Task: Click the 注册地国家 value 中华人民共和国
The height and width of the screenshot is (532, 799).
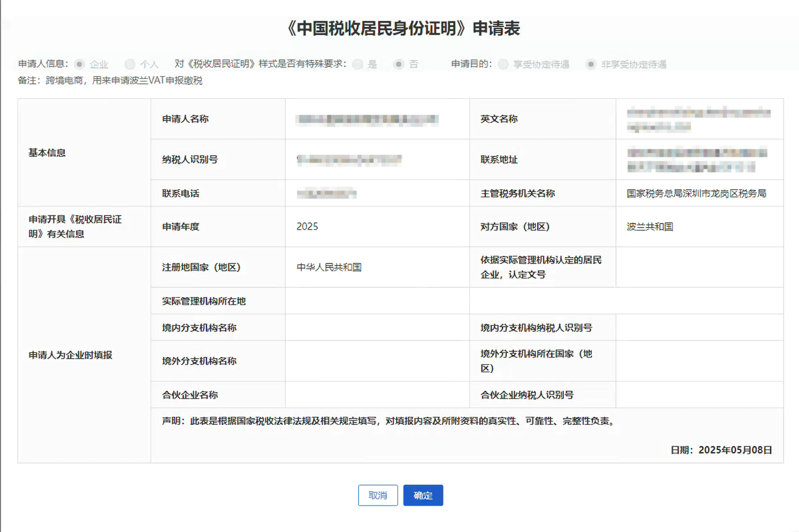Action: click(x=329, y=267)
